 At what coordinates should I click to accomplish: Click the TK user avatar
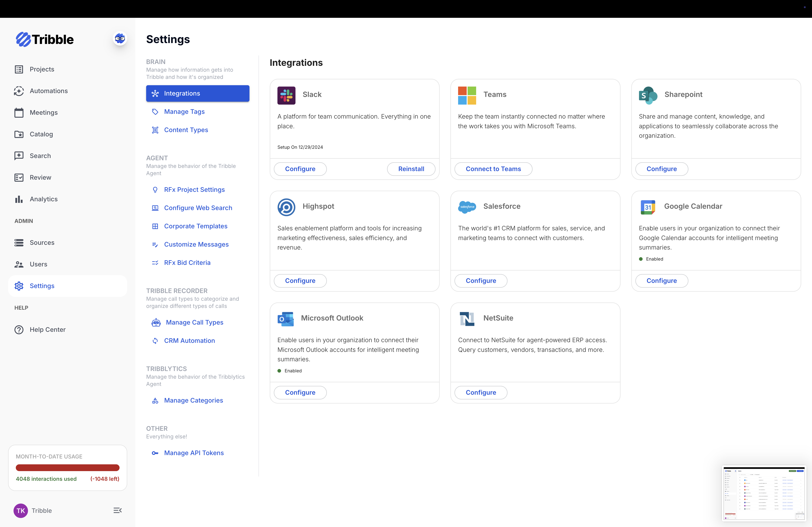coord(21,510)
